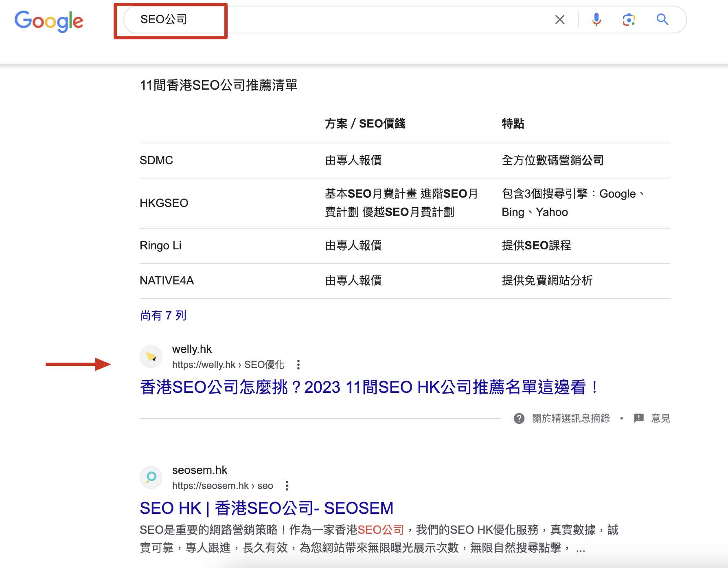Click 提供免費網站分析 cell

(547, 280)
